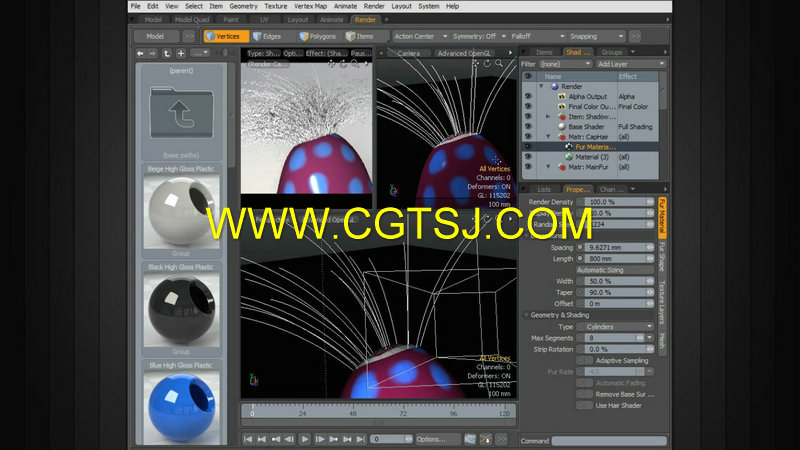The width and height of the screenshot is (800, 450).
Task: Select the Blue High Gloss Plastic preset
Action: coord(181,403)
